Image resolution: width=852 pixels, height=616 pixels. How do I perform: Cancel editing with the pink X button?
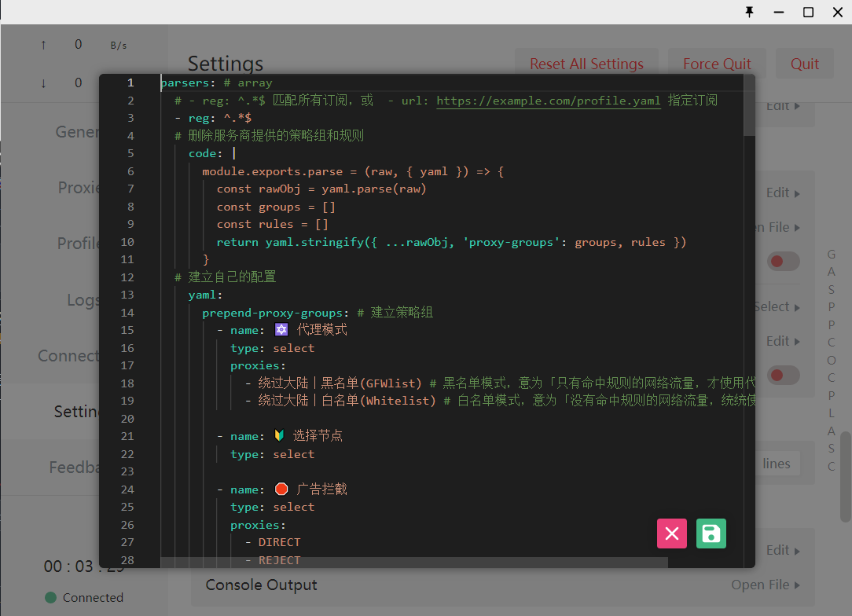point(671,533)
